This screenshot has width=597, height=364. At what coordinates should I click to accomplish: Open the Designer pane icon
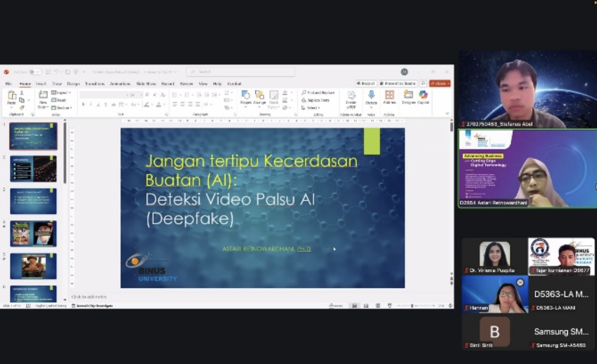(x=409, y=97)
